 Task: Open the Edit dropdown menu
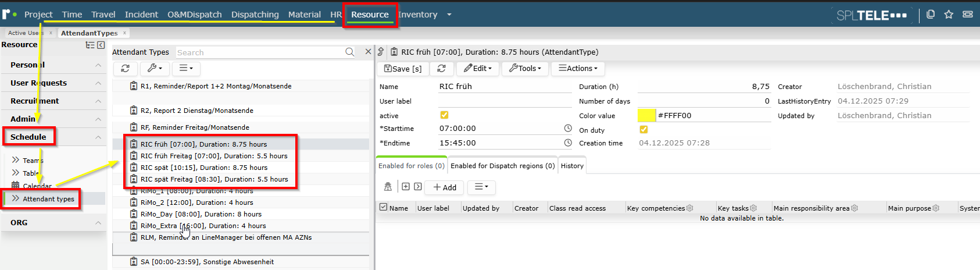[x=477, y=68]
